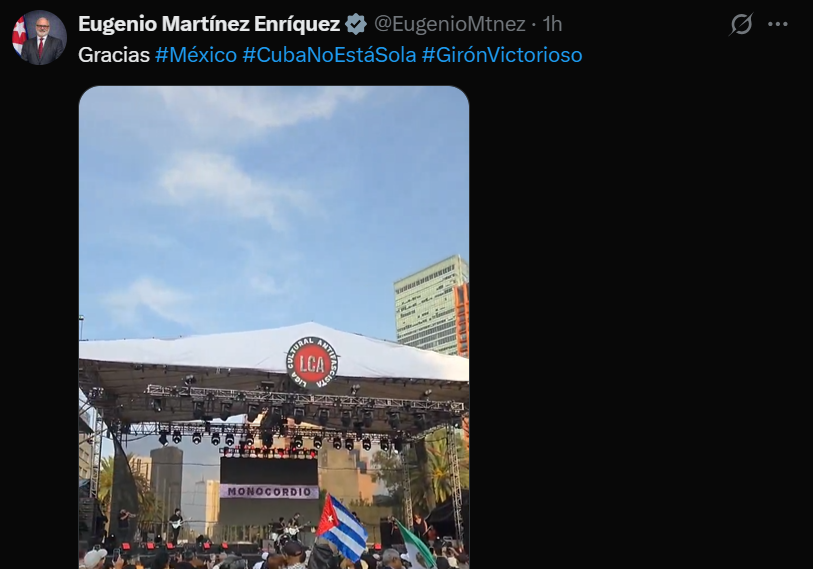
Task: Click the blue verified badge icon
Action: [356, 24]
